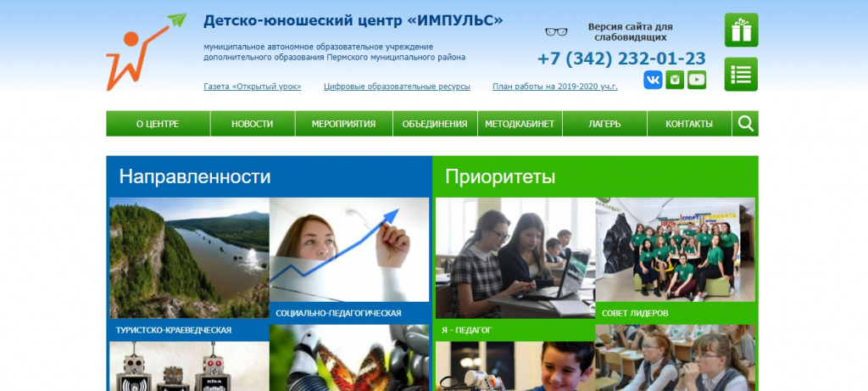Screen dimensions: 868x391
Task: Open the smiling boy with robot thumbnail
Action: point(515,366)
